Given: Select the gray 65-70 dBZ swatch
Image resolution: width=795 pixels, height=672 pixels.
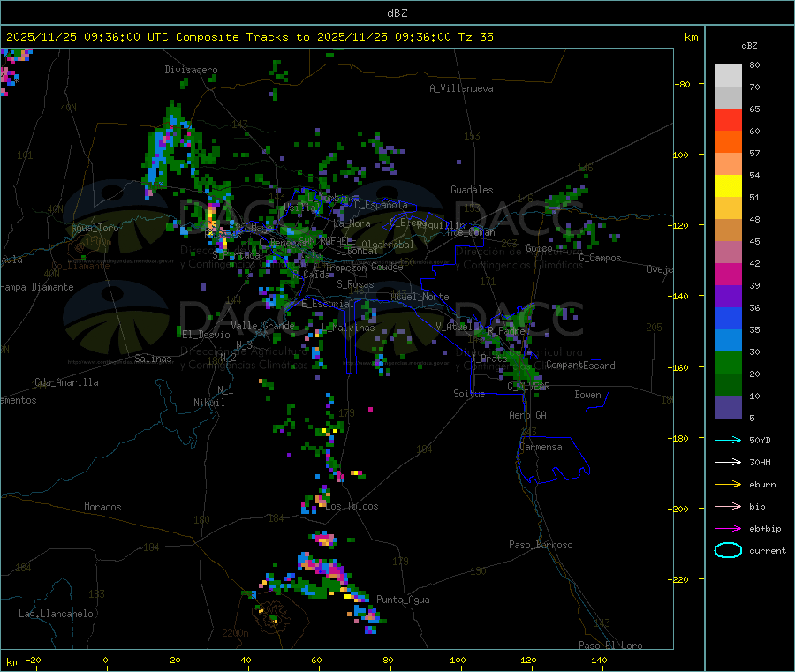Looking at the screenshot, I should [x=728, y=98].
